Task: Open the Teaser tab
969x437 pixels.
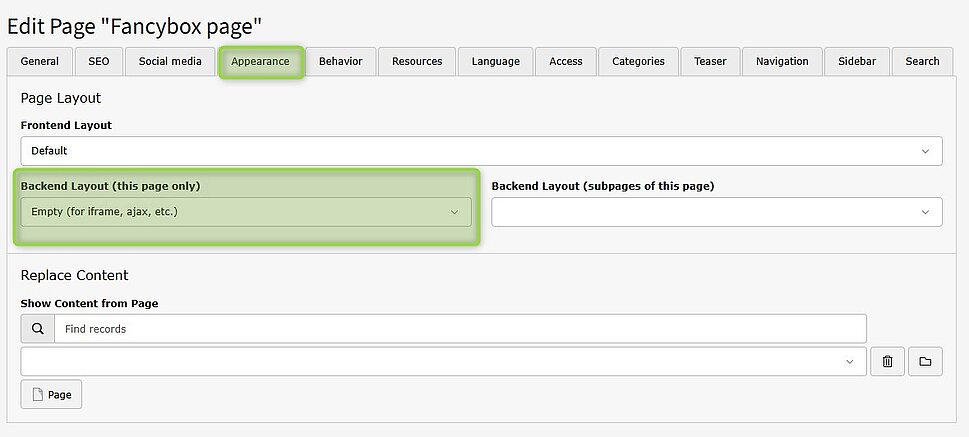Action: point(710,61)
